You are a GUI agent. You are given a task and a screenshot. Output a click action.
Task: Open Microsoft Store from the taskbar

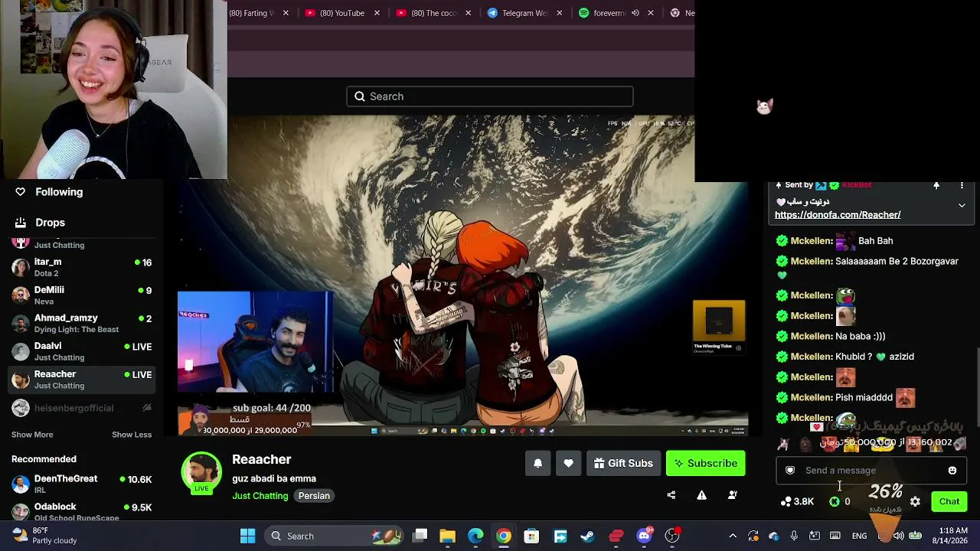(531, 536)
